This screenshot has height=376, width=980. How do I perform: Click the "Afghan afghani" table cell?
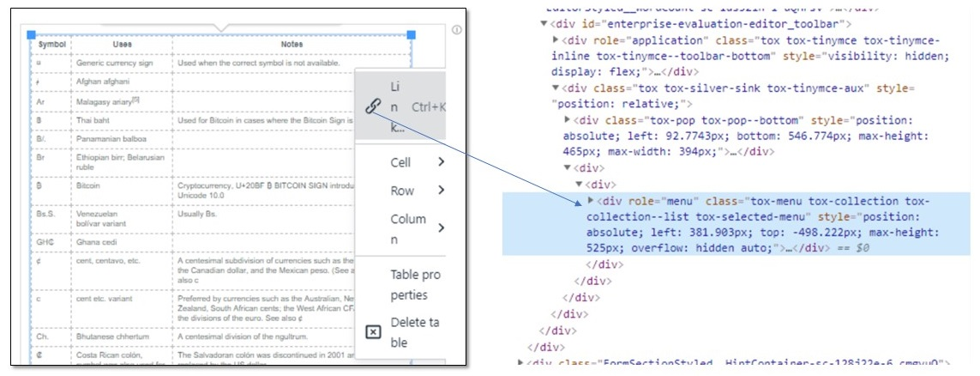[x=122, y=82]
